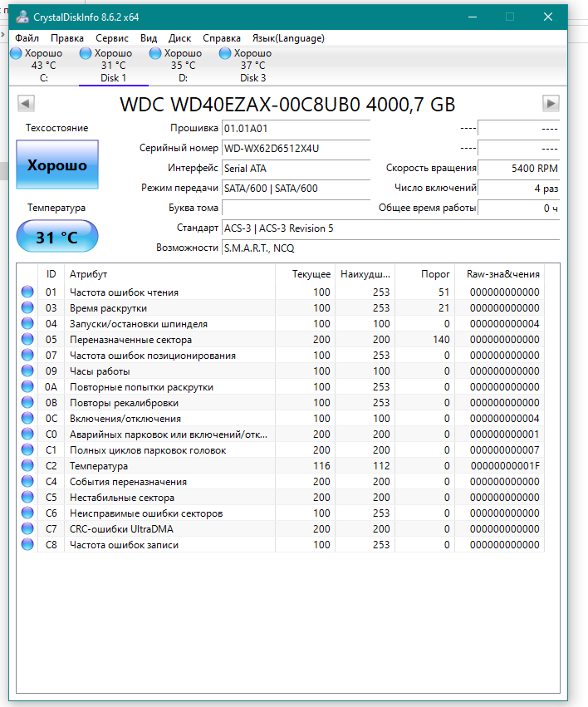Click the Атрибут column header
Viewport: 588px width, 707px height.
pyautogui.click(x=170, y=273)
